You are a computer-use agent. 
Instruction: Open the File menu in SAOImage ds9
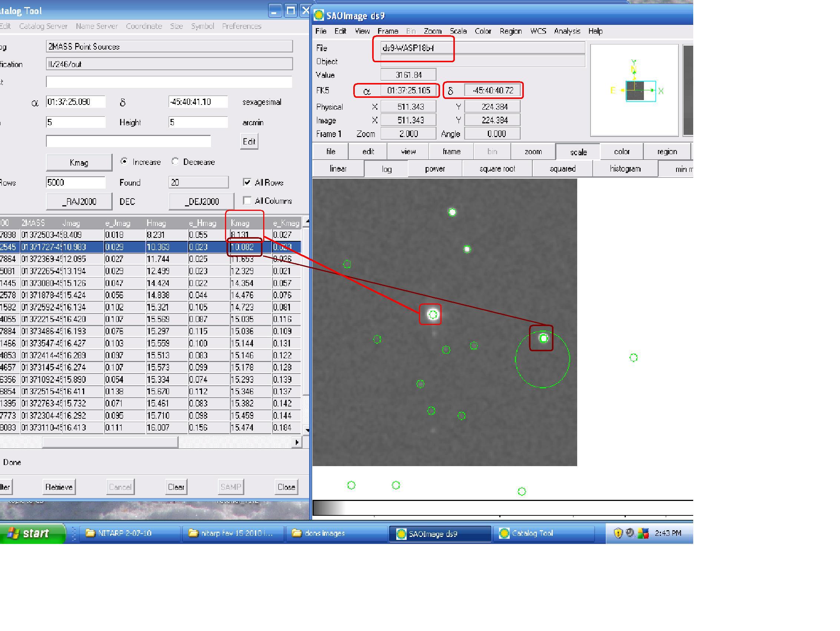(x=321, y=31)
